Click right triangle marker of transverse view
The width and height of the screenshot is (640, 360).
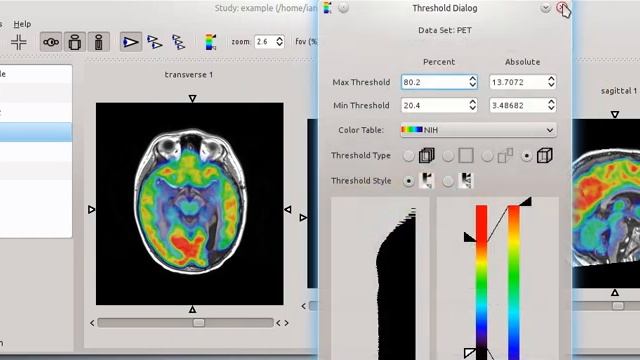(x=288, y=209)
